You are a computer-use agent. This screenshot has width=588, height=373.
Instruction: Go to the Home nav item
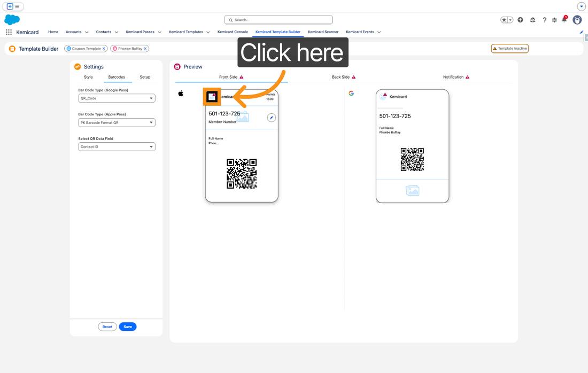(53, 32)
